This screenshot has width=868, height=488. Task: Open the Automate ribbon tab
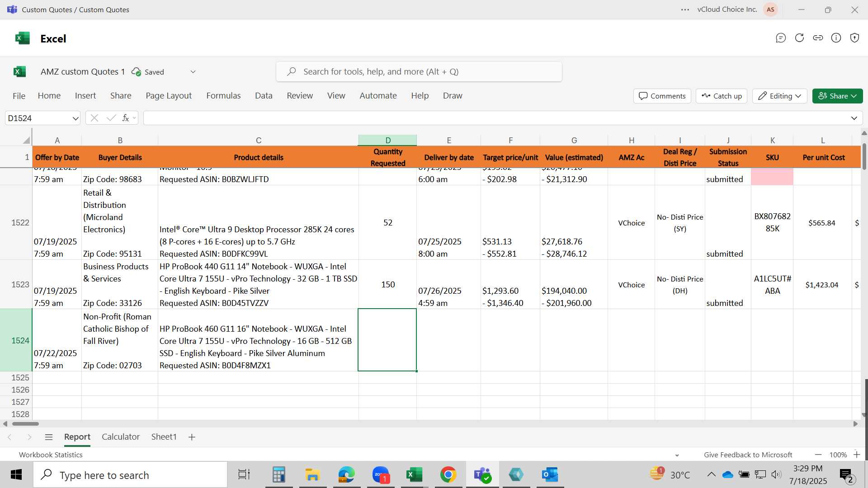[x=378, y=96]
